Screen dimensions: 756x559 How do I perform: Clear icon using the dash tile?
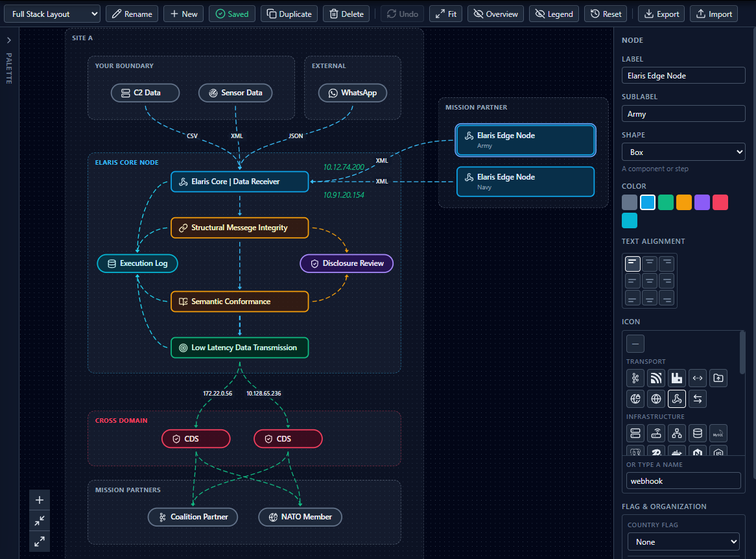coord(635,344)
